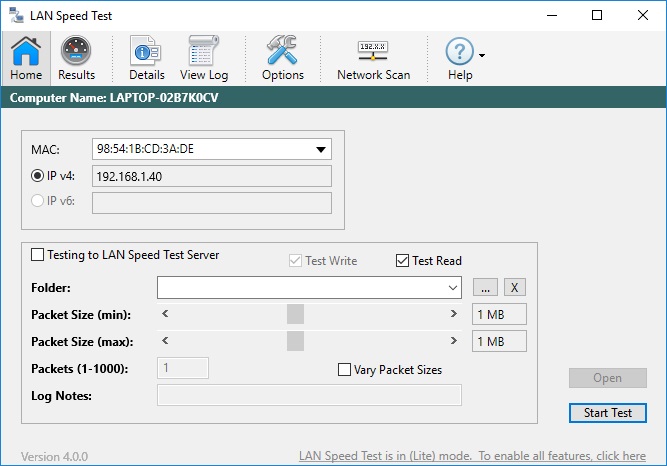This screenshot has width=667, height=466.
Task: Decrease Packet Size (min) with left arrow
Action: pyautogui.click(x=165, y=314)
